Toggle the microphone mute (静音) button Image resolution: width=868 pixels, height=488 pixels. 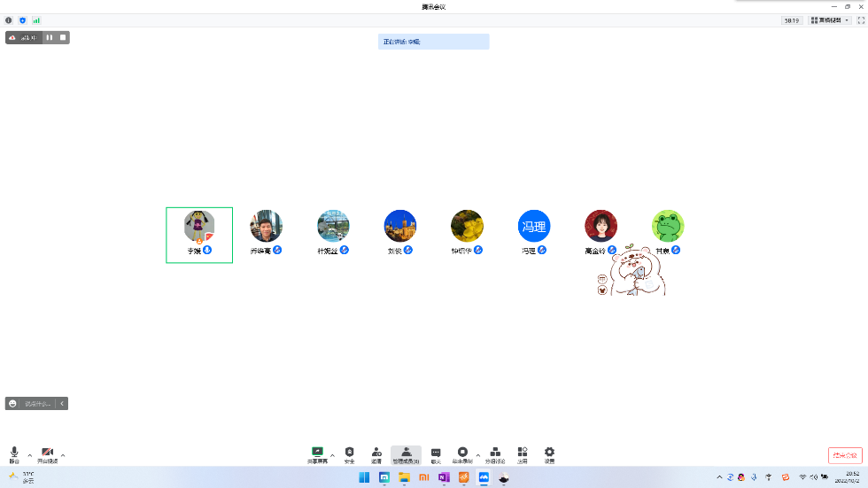(14, 453)
